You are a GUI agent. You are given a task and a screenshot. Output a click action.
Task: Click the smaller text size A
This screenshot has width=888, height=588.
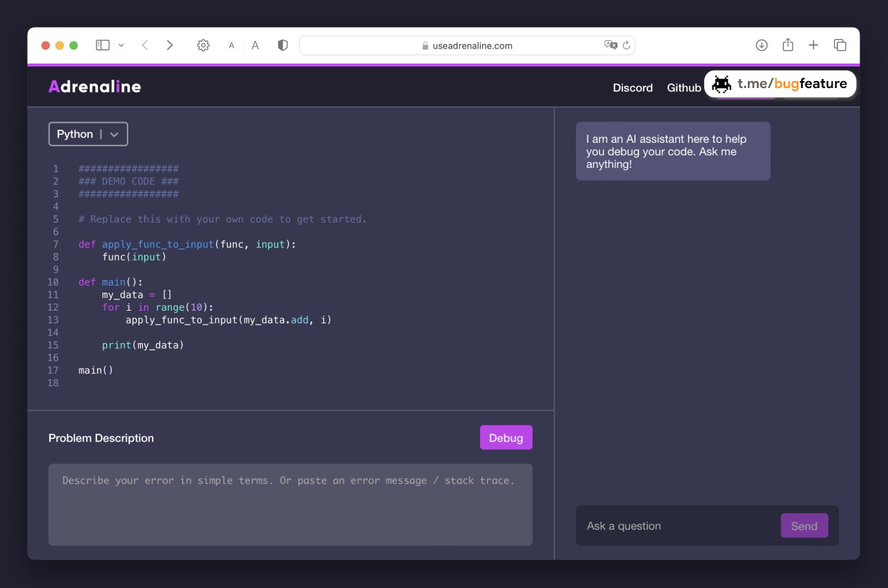(232, 46)
